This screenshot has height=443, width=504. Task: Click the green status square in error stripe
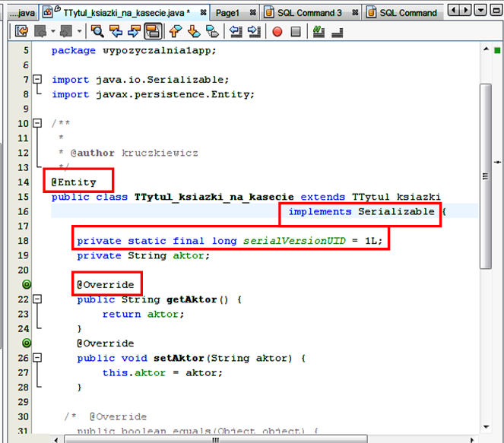pyautogui.click(x=497, y=50)
